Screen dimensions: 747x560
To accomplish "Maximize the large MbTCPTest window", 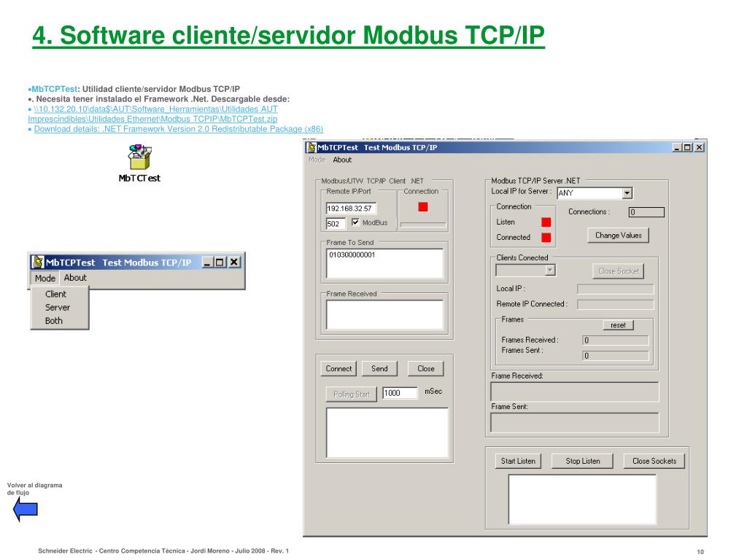I will [x=687, y=147].
